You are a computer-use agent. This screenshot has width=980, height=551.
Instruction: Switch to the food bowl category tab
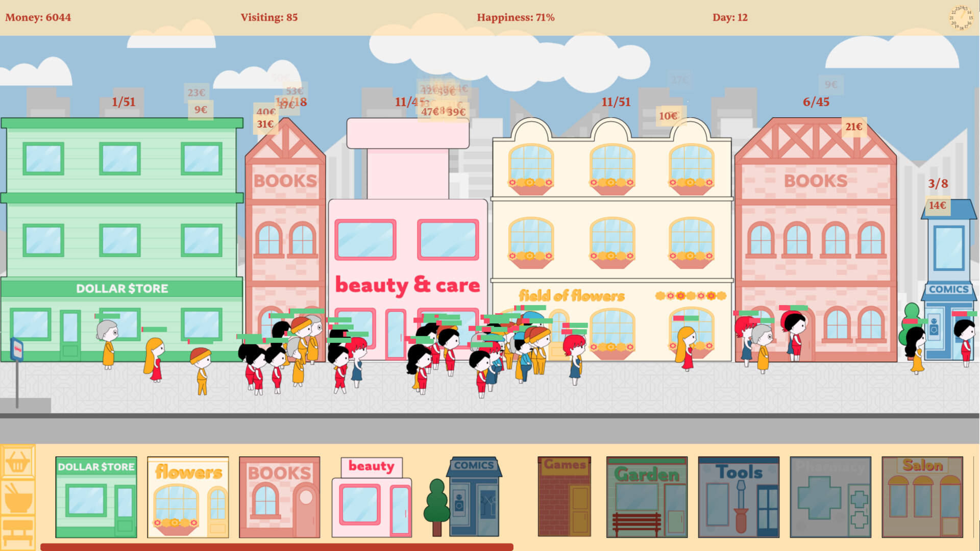[18, 497]
